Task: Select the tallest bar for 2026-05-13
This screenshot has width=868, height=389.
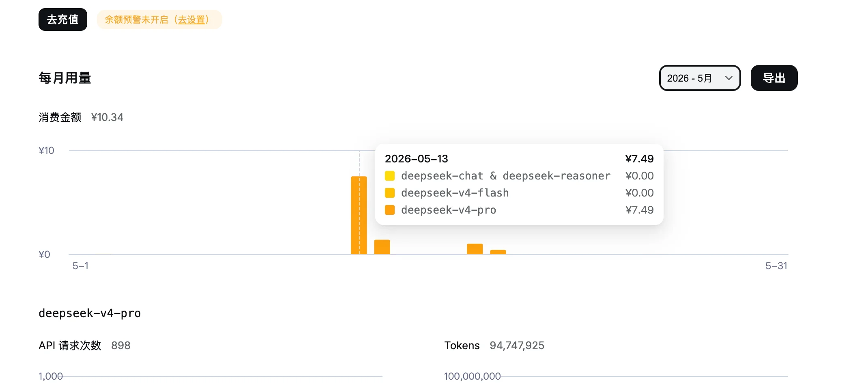Action: [359, 215]
